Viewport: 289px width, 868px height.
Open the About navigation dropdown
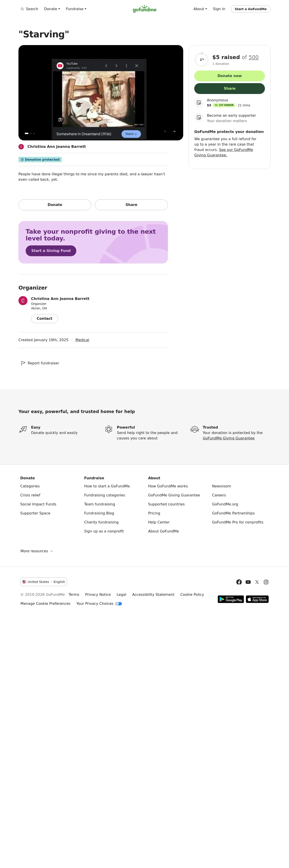point(200,9)
